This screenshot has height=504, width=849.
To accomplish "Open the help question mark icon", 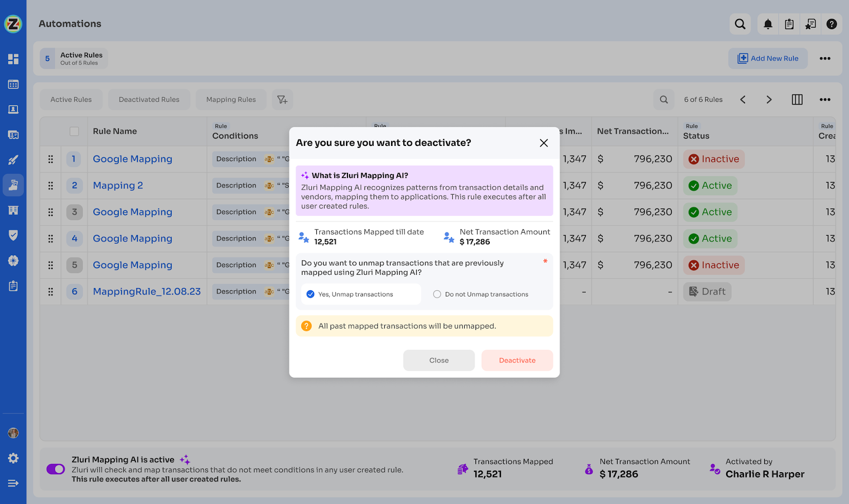I will (831, 24).
